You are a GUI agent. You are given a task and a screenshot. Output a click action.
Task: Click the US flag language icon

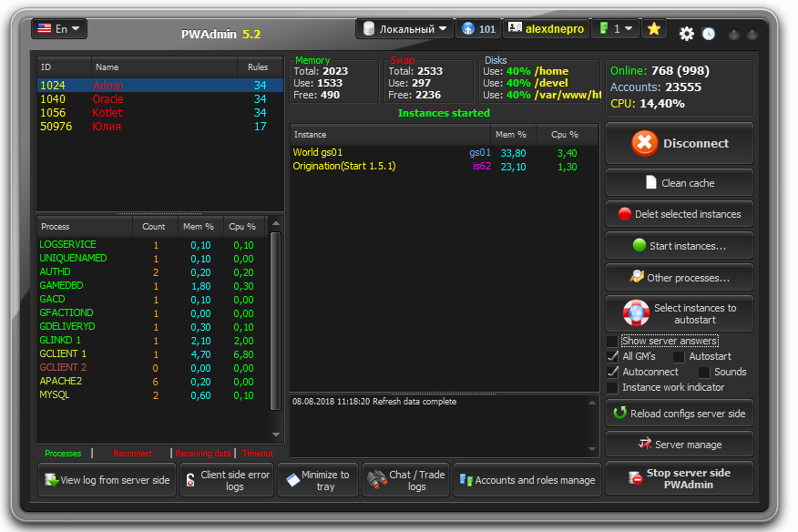45,28
